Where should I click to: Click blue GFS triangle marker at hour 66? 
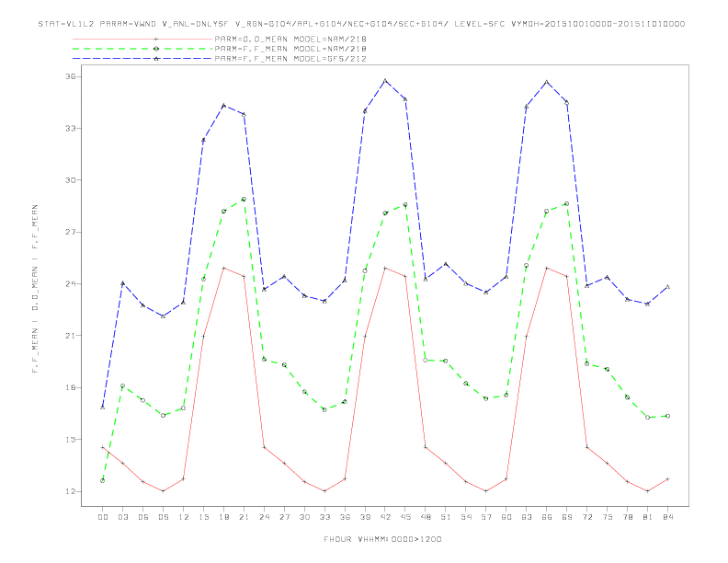click(547, 82)
